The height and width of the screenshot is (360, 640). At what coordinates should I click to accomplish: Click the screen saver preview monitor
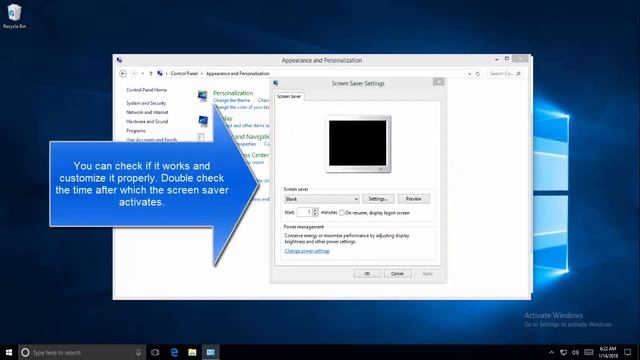coord(358,144)
